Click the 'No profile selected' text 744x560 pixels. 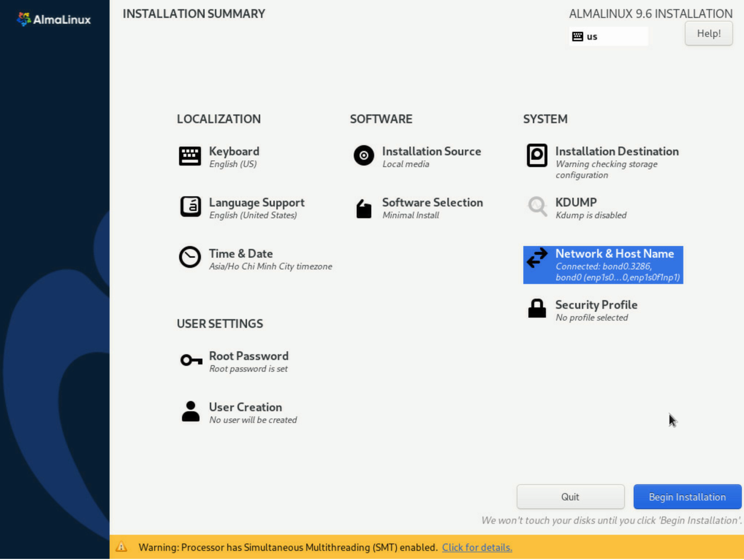click(x=592, y=318)
